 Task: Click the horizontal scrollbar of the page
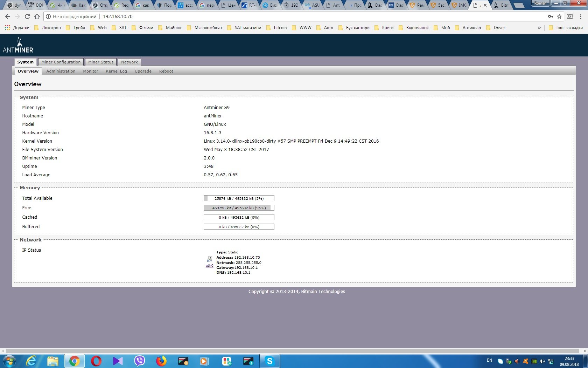pyautogui.click(x=293, y=351)
